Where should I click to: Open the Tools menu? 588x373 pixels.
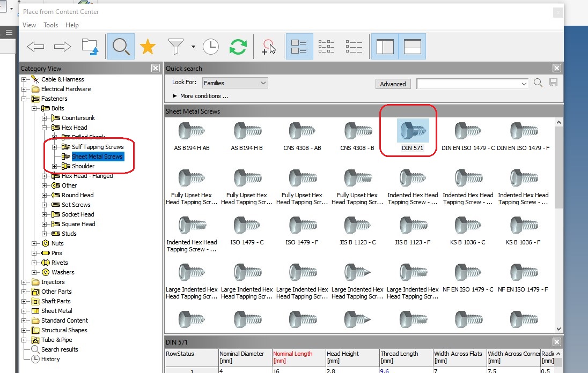(x=50, y=25)
